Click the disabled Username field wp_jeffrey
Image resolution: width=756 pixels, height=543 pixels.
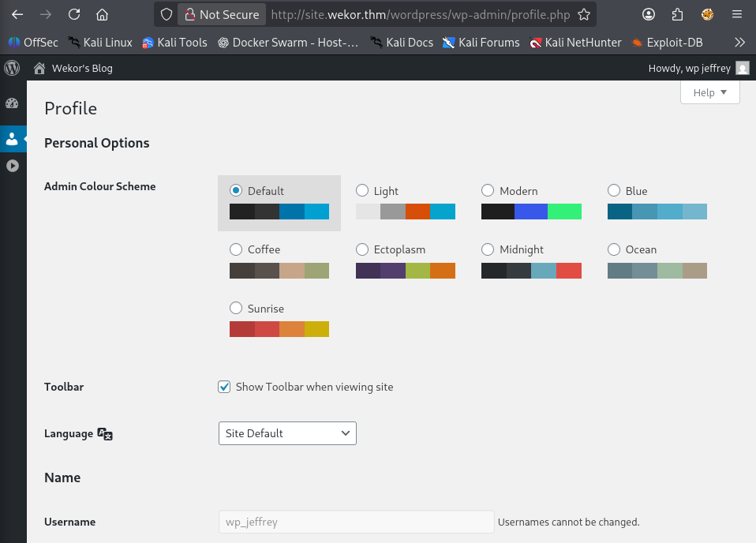357,522
